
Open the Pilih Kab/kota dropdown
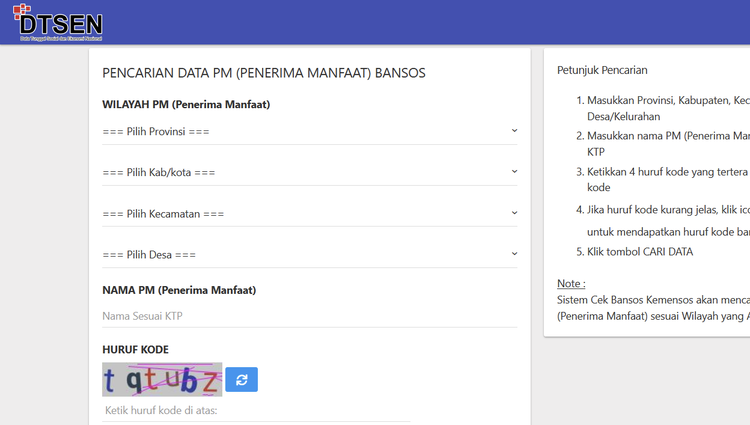click(300, 173)
